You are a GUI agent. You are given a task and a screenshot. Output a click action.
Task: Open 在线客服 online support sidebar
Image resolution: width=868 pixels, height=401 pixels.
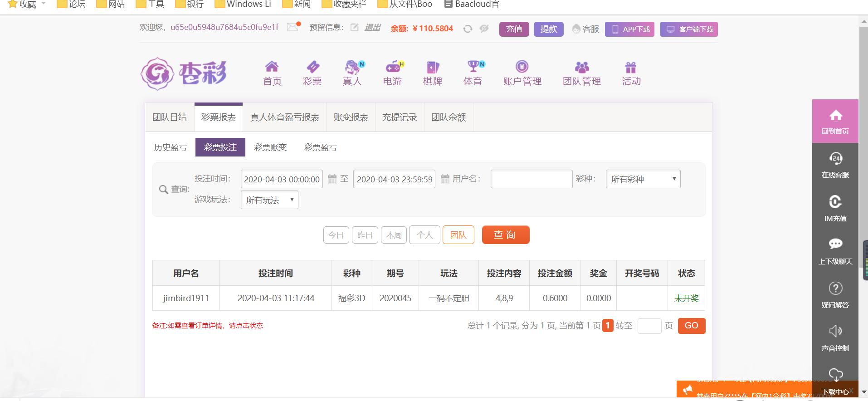835,165
